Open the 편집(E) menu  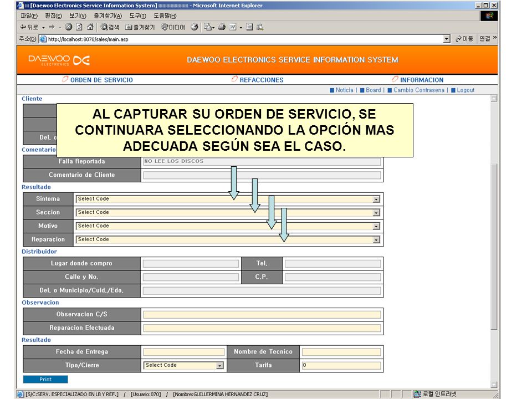coord(54,16)
